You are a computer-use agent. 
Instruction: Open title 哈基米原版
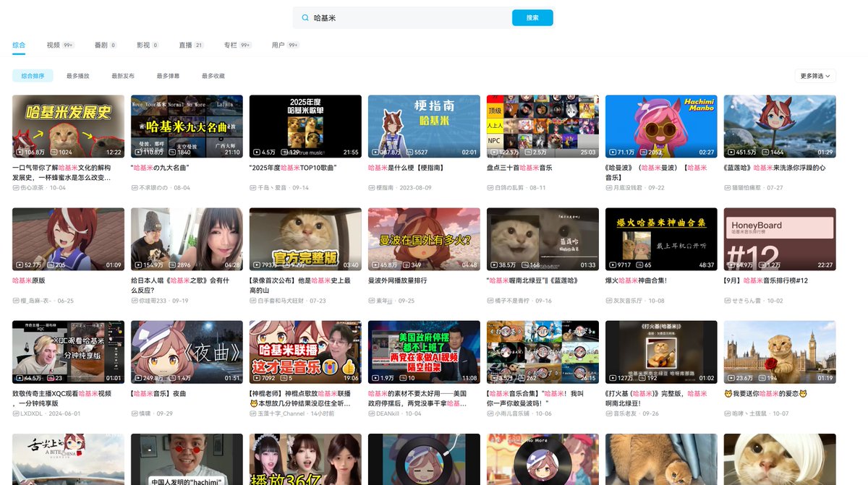click(29, 280)
